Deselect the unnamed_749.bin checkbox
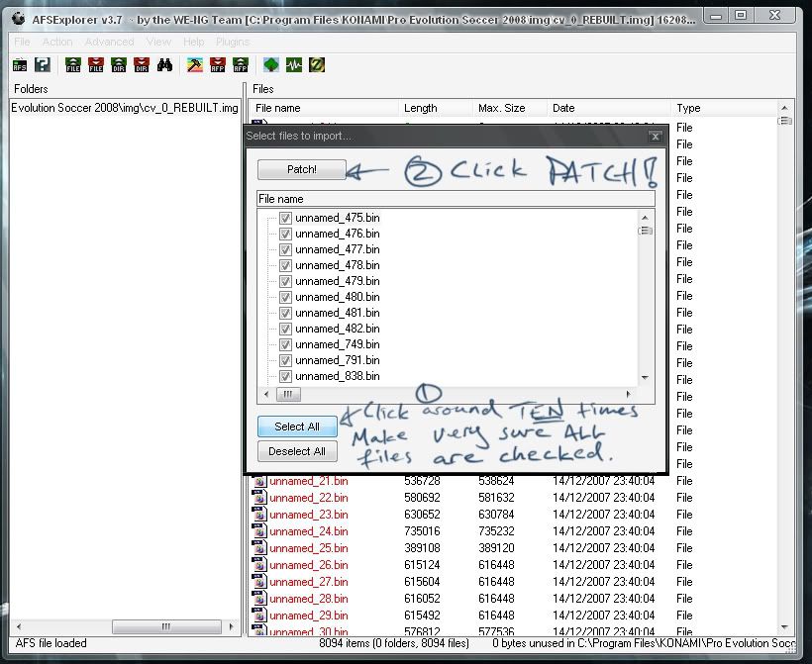The image size is (812, 664). click(x=285, y=344)
